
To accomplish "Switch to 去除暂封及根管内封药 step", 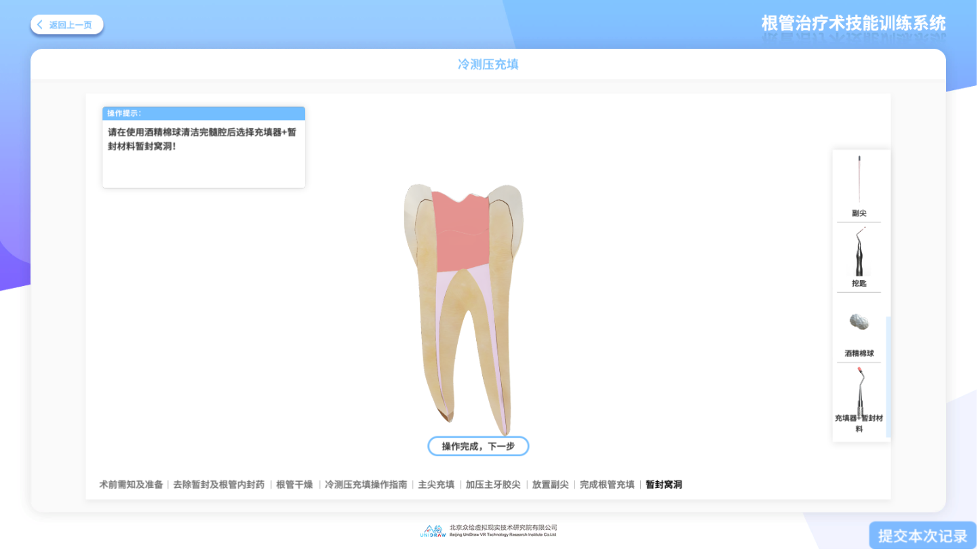I will [x=218, y=485].
